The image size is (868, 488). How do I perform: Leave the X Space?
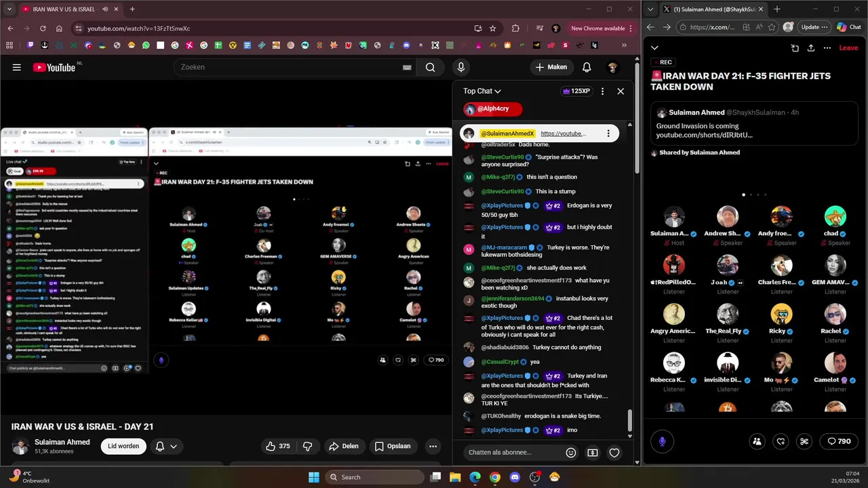coord(848,47)
